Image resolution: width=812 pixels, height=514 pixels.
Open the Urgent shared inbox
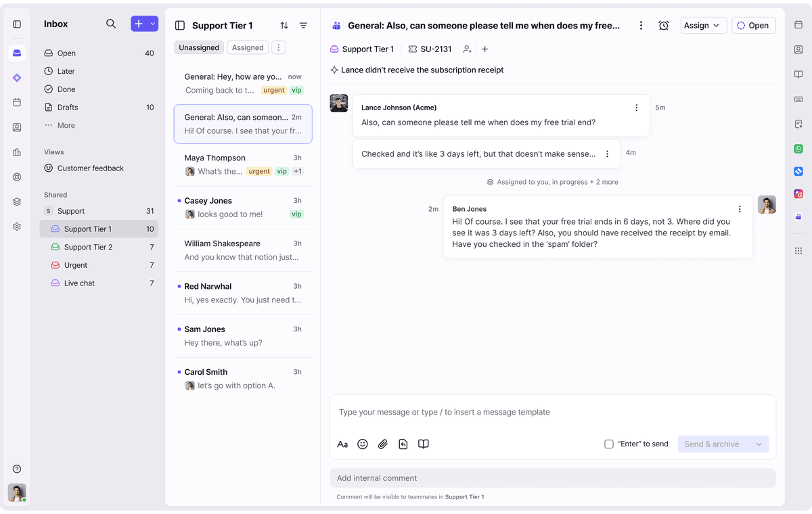click(99, 265)
